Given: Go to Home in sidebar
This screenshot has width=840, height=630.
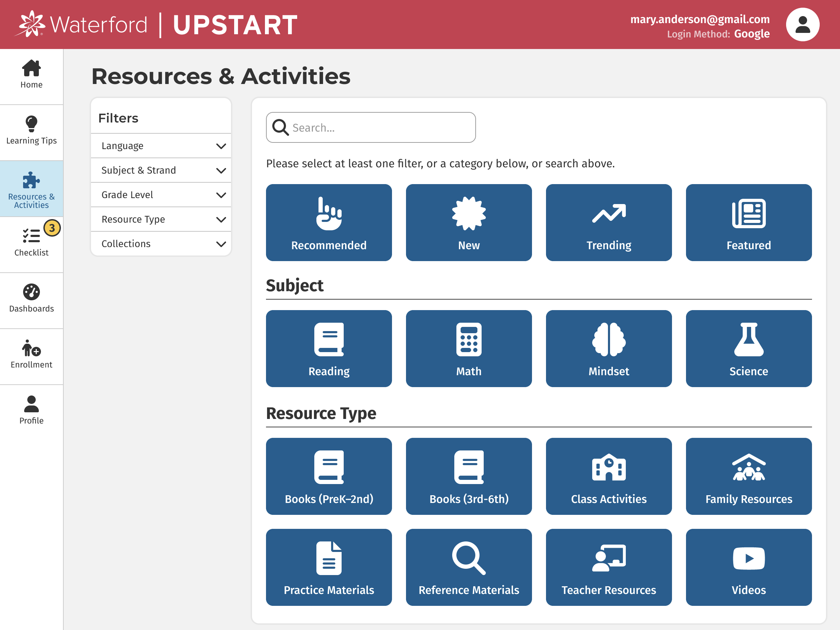Looking at the screenshot, I should coord(31,75).
